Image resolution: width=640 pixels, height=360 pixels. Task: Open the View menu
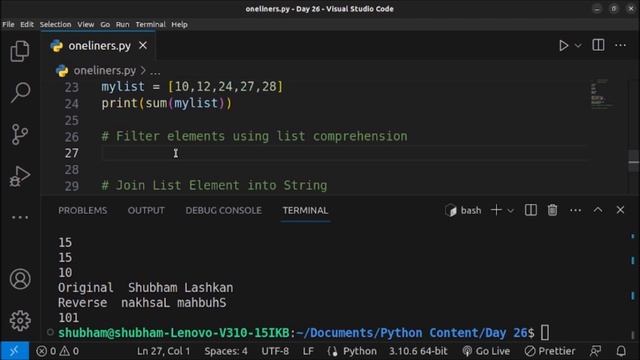pos(86,24)
